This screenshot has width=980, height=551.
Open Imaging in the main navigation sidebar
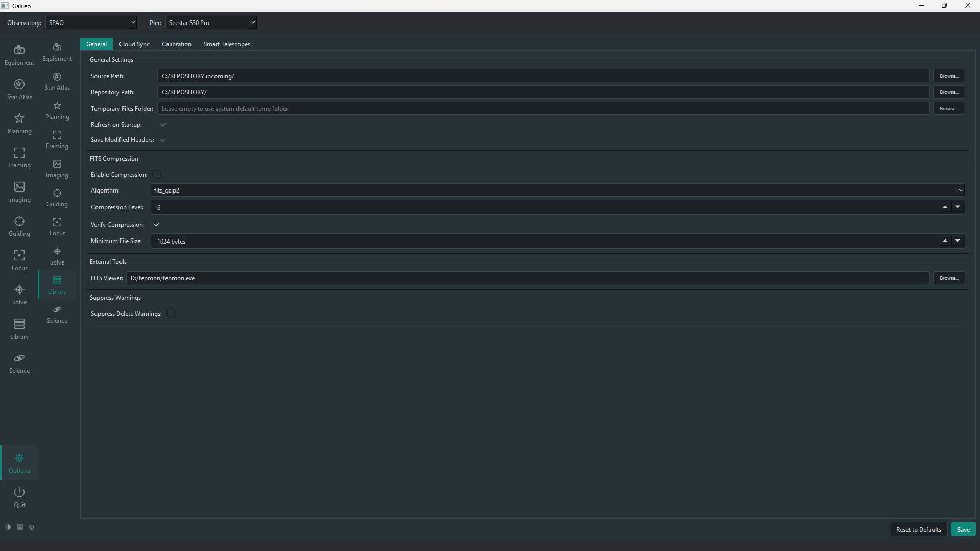19,191
